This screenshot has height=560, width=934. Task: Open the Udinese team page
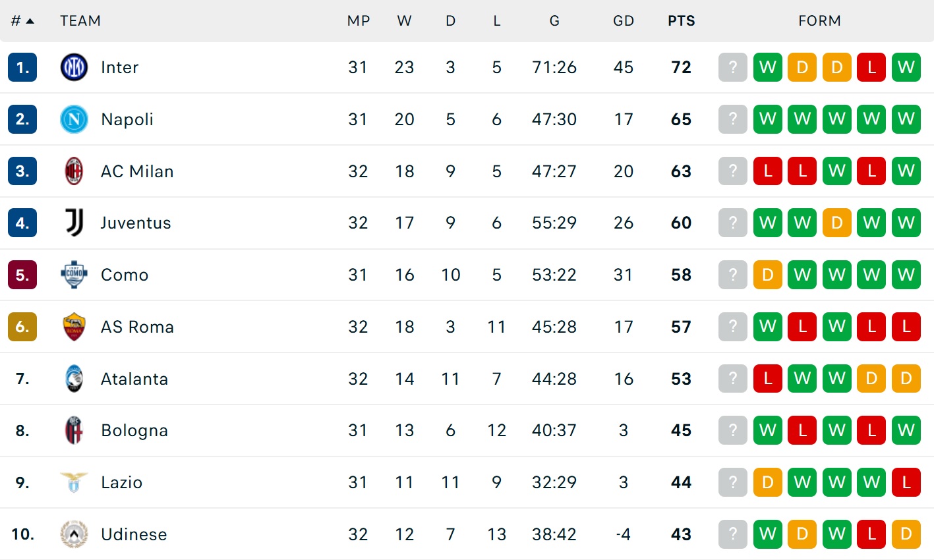pos(134,534)
